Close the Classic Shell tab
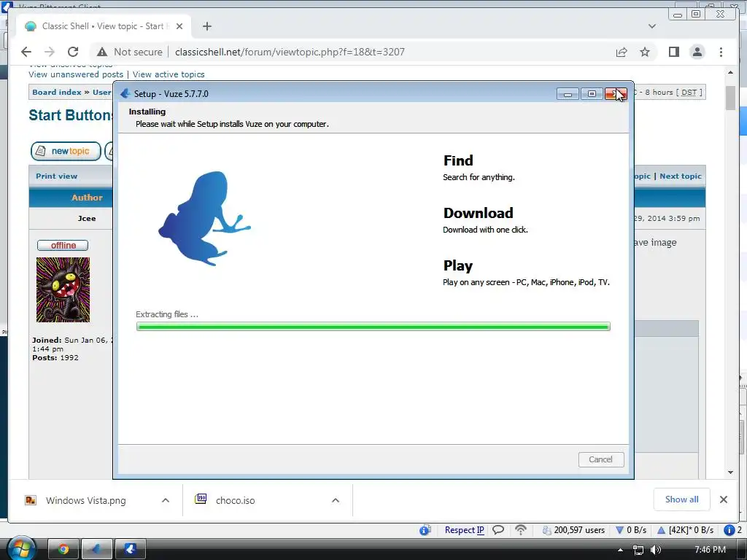The image size is (747, 560). click(179, 26)
